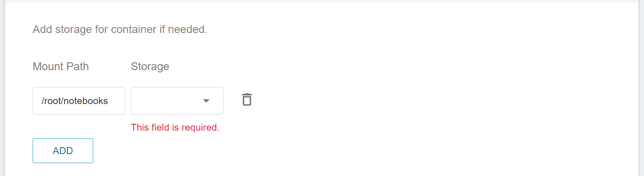Remove the mount entry via bin icon
The width and height of the screenshot is (644, 176).
pos(247,99)
